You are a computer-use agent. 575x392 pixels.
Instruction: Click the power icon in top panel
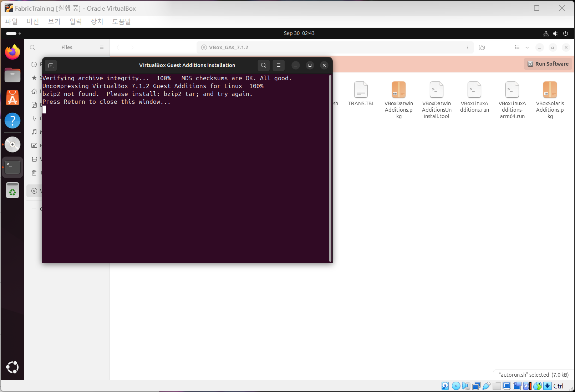coord(565,34)
